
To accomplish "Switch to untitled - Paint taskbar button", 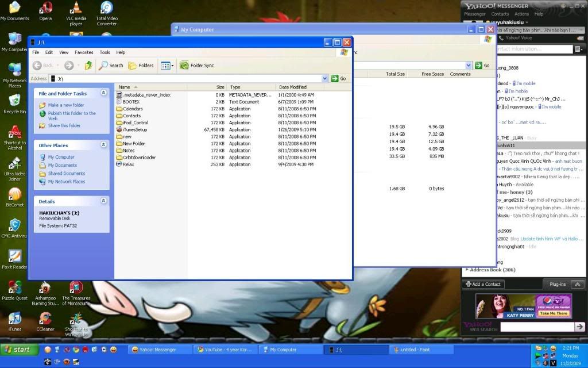I will coord(421,350).
